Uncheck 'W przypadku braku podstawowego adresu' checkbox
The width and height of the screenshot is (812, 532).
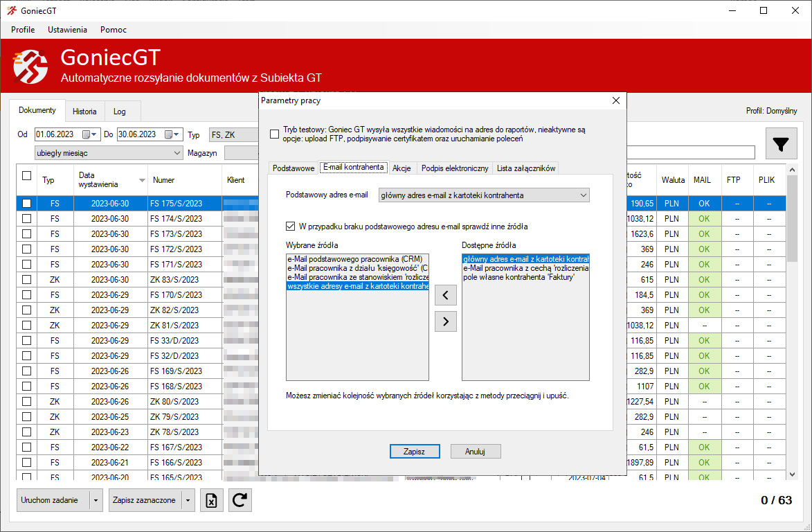tap(291, 227)
